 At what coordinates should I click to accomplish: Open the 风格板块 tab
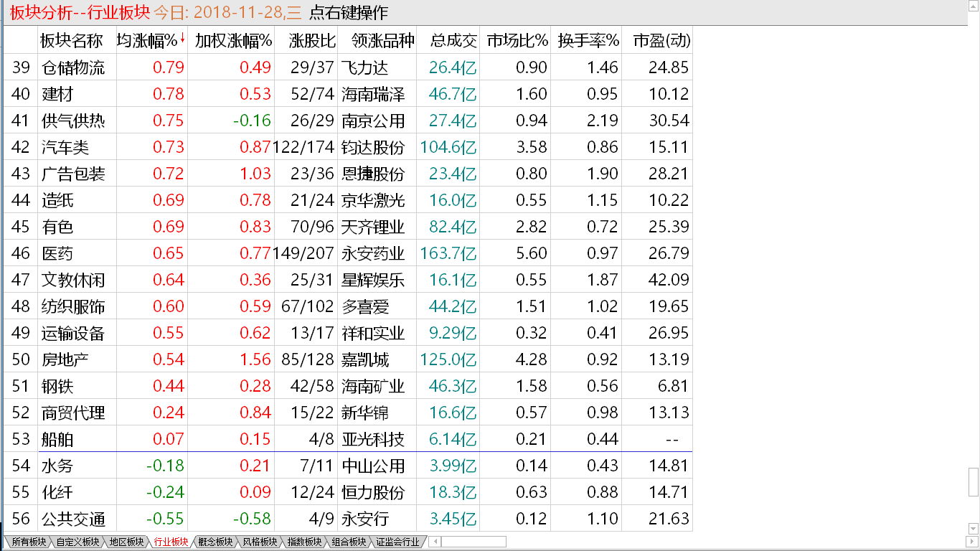[260, 542]
